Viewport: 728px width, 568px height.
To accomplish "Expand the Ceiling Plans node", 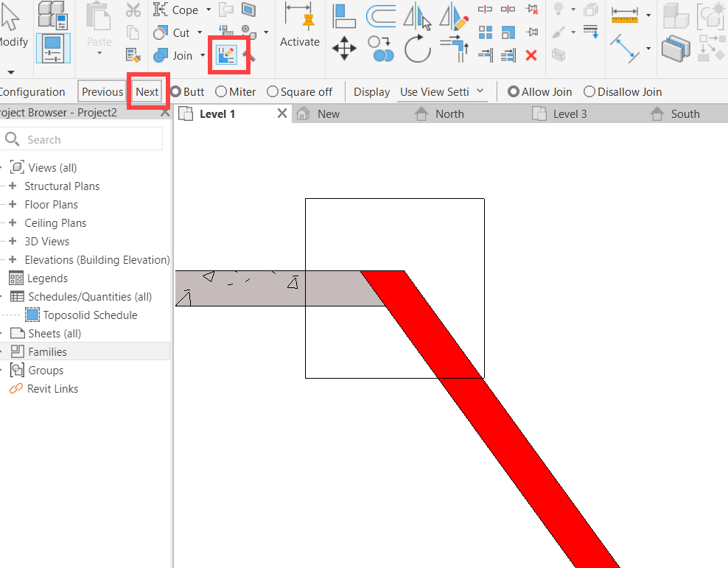I will (x=13, y=222).
